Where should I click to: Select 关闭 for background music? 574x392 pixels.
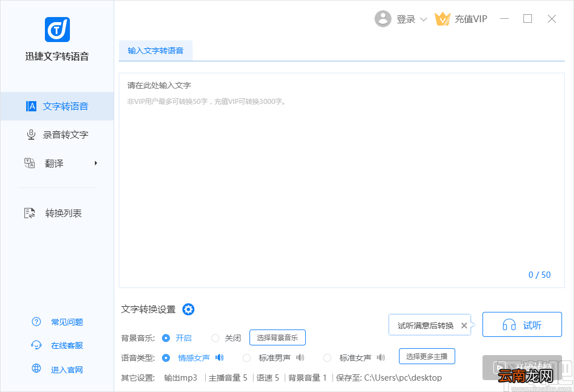(x=215, y=338)
